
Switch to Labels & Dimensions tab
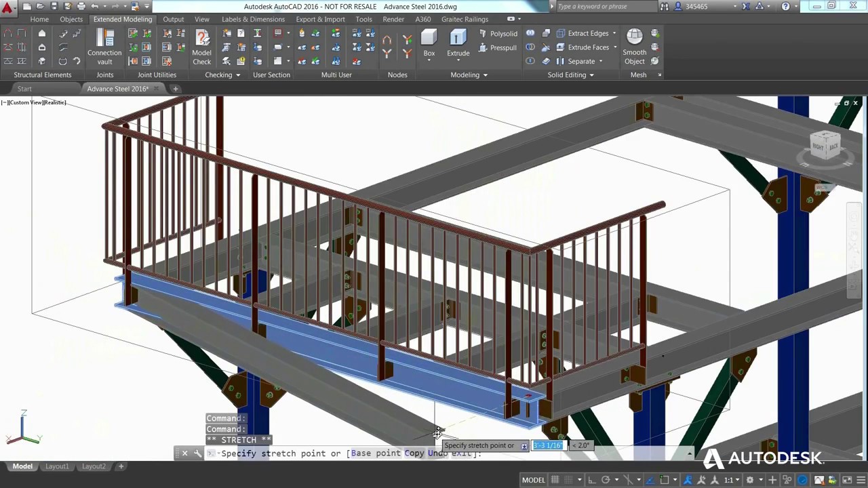click(253, 19)
